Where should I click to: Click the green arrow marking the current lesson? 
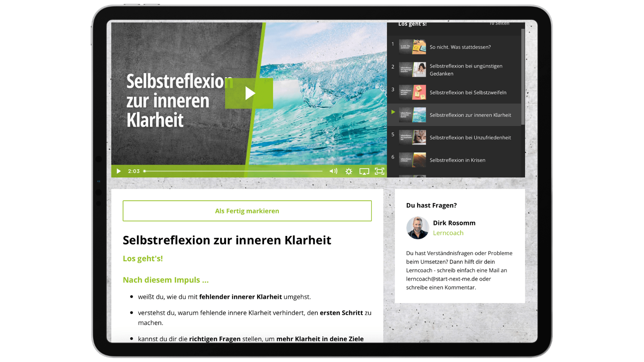(393, 112)
